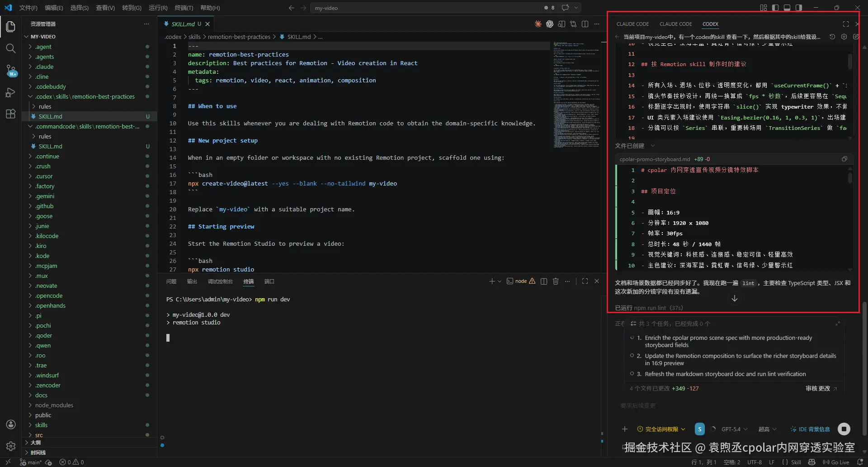Screen dimensions: 868x467
Task: Add a new terminal
Action: (492, 281)
